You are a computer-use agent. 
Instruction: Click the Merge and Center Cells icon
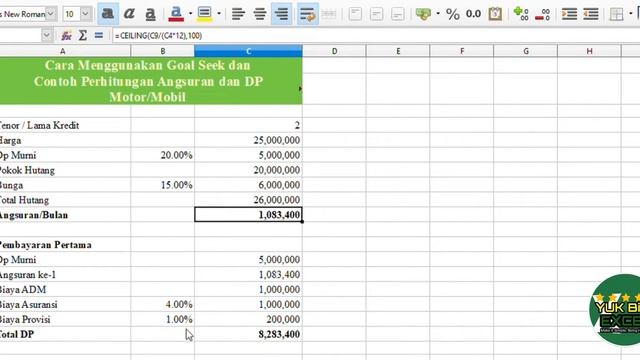pos(329,14)
